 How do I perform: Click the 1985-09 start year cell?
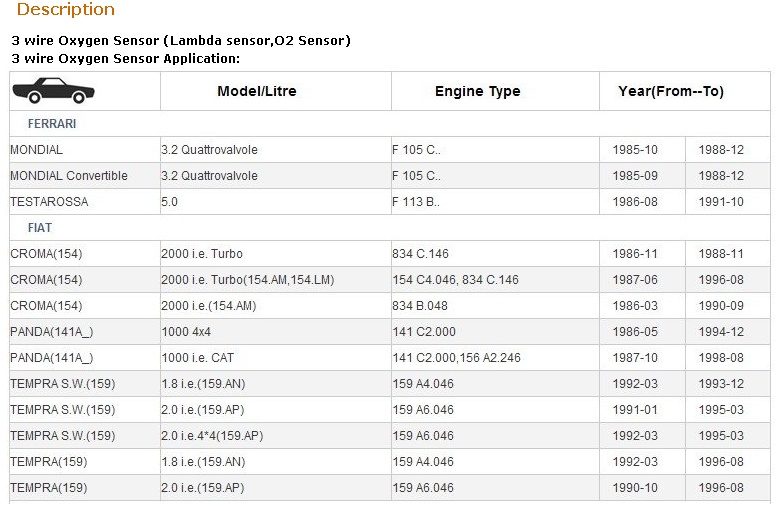point(635,176)
